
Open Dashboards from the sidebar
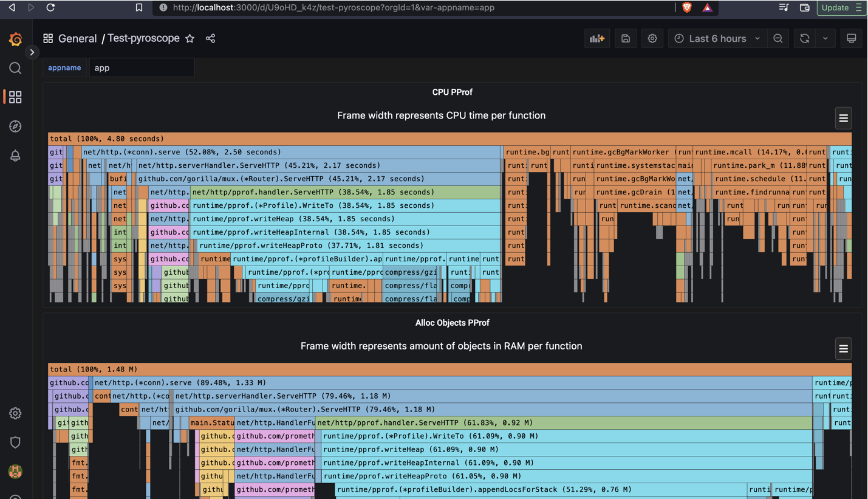[x=15, y=97]
